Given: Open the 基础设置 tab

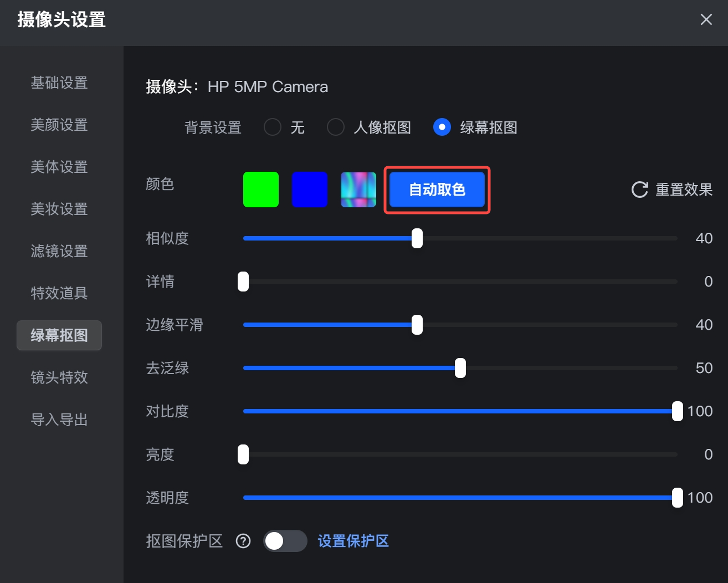Looking at the screenshot, I should point(59,83).
